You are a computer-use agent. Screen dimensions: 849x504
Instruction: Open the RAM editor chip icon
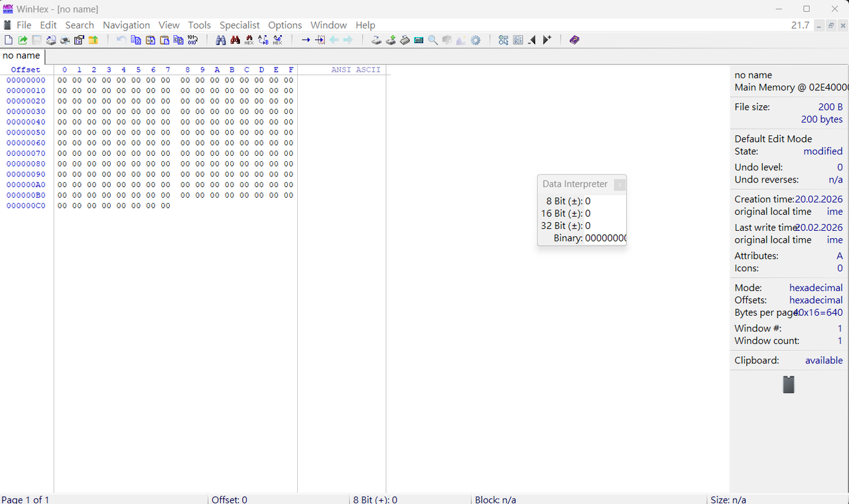click(405, 40)
